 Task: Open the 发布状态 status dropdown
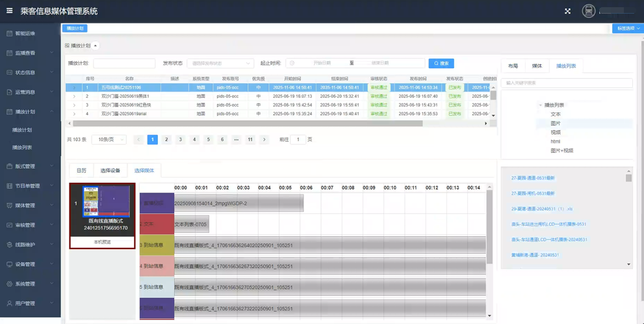coord(220,63)
